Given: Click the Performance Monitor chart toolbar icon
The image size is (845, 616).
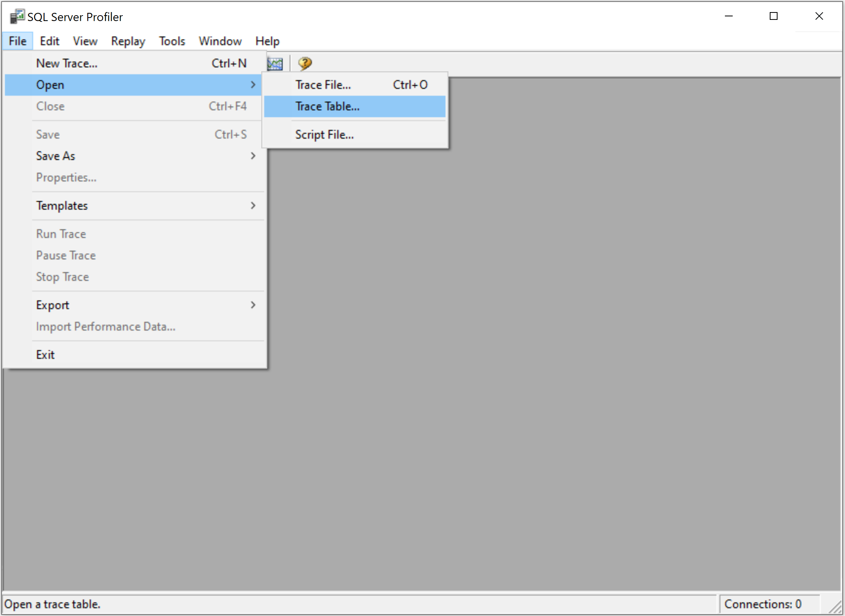Looking at the screenshot, I should pos(276,64).
